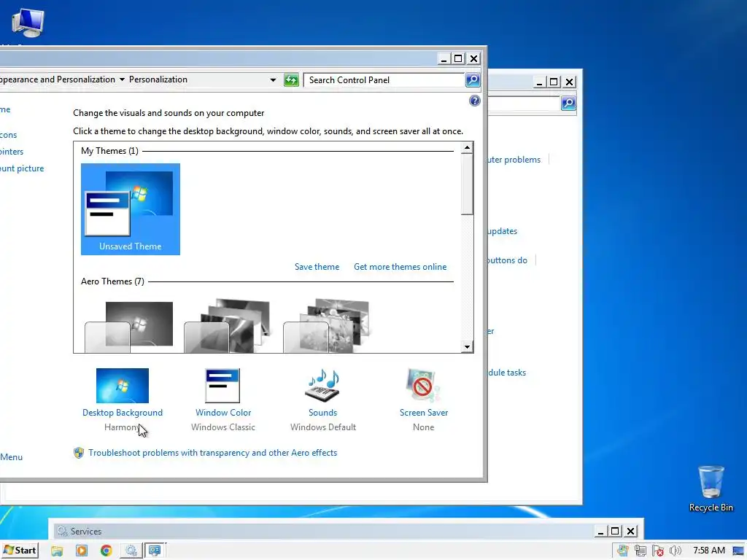Click the 'Menu' link at sidebar bottom
Screen dimensions: 747x560
coord(12,457)
